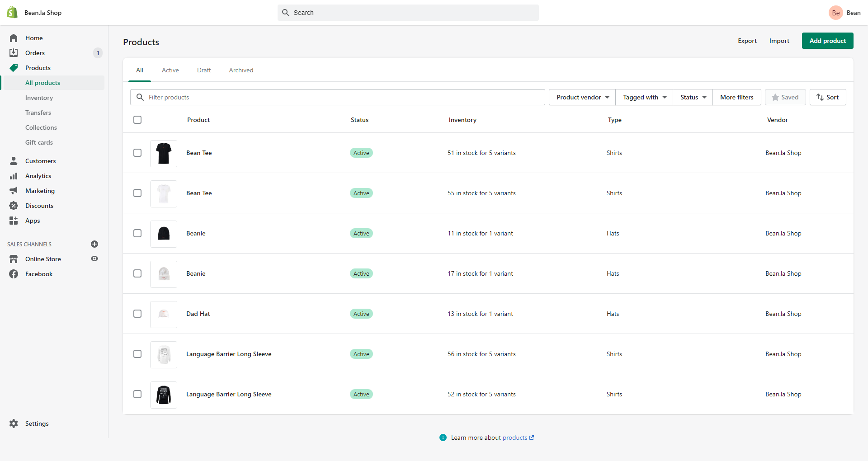The height and width of the screenshot is (461, 868).
Task: Select Discounts in the sidebar
Action: [39, 206]
